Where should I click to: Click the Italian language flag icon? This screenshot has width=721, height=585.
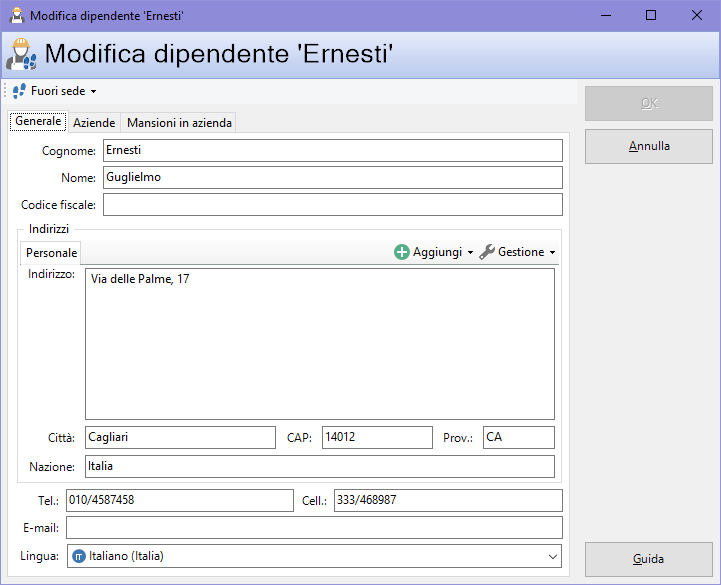tap(79, 556)
